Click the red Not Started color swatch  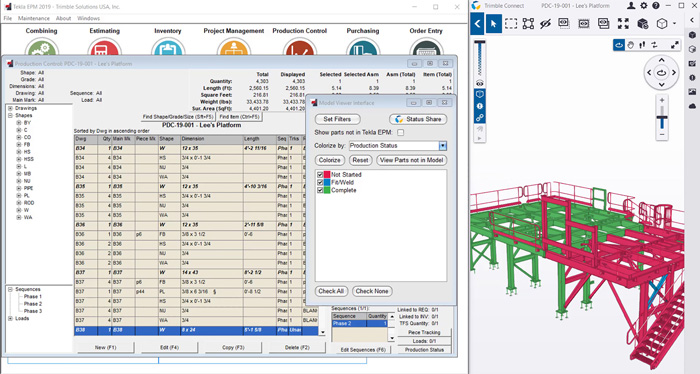point(327,175)
